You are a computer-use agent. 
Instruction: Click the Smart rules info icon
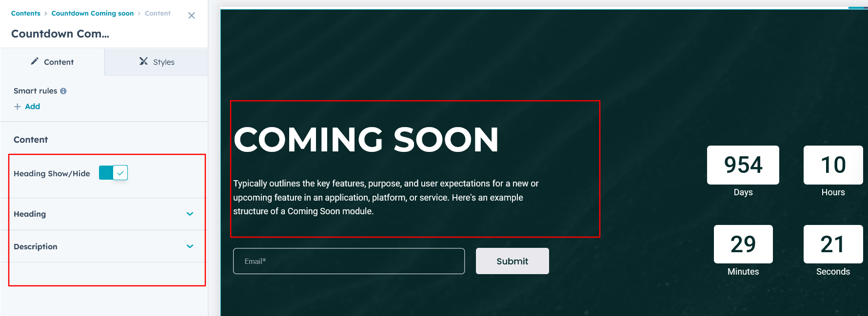(63, 91)
